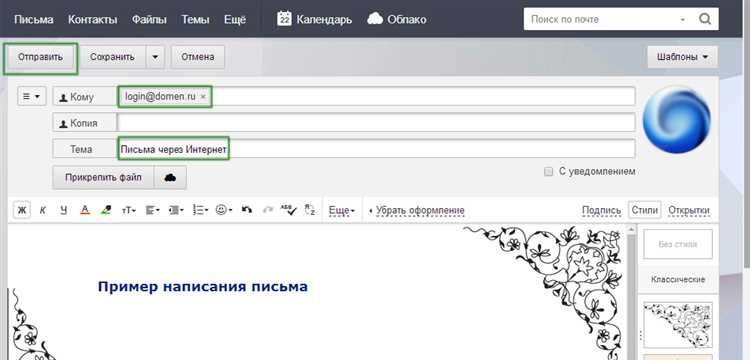750x360 pixels.
Task: Open the Письма menu item
Action: (33, 20)
